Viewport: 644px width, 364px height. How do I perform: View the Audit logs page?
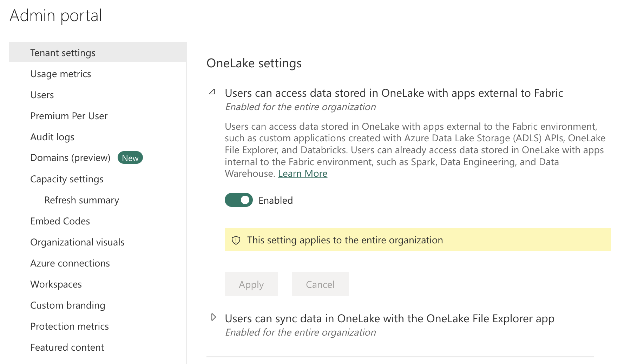(x=52, y=137)
